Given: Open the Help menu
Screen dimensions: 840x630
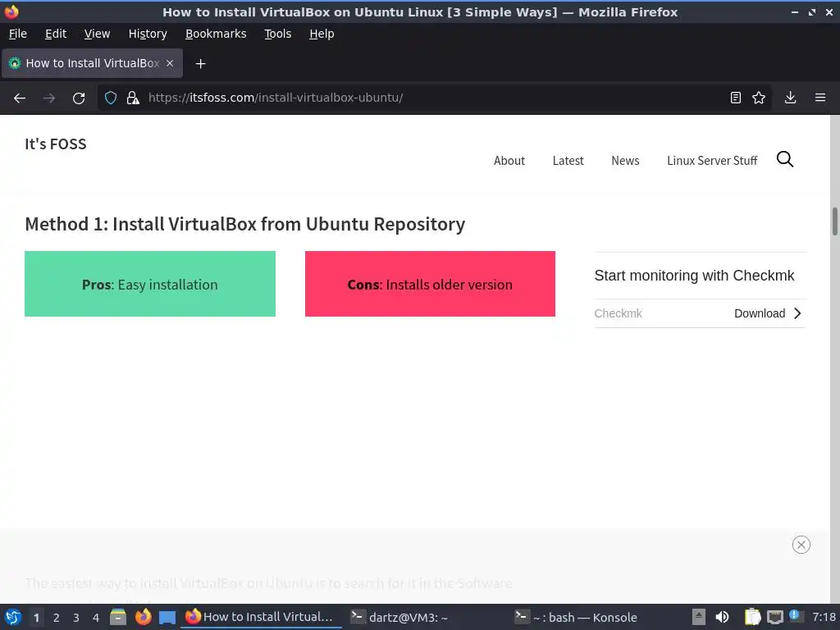Looking at the screenshot, I should (x=322, y=34).
